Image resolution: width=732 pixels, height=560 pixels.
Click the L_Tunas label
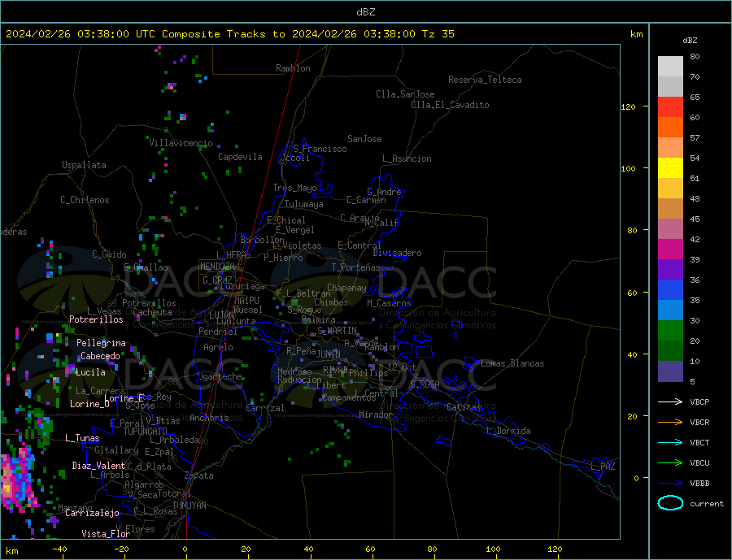coord(82,438)
